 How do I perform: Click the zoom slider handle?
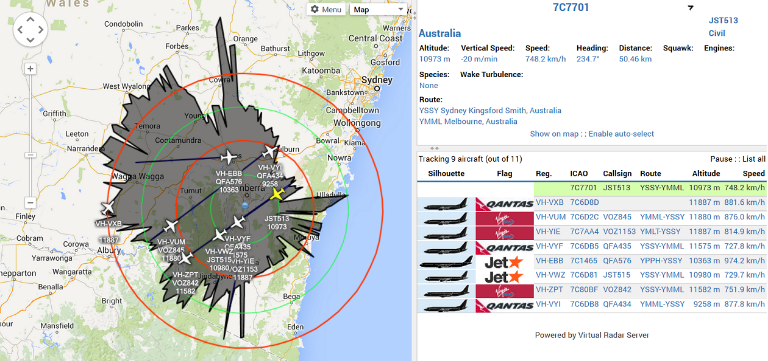click(x=30, y=155)
